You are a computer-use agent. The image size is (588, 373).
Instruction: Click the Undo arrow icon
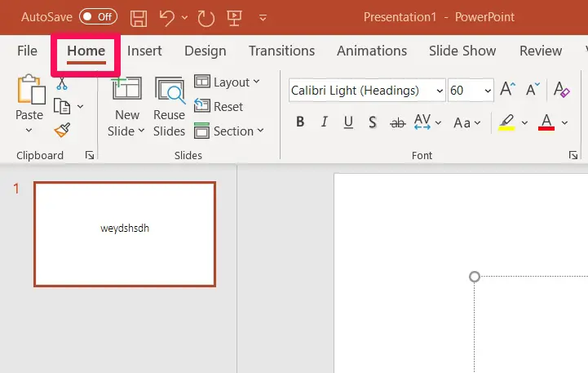[x=167, y=18]
